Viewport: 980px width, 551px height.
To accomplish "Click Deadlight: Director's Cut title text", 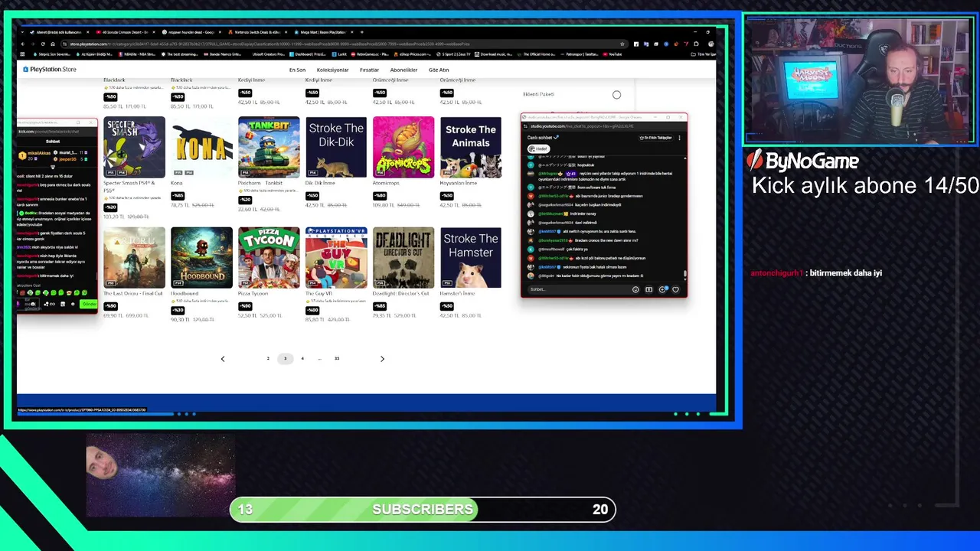I will pos(400,293).
